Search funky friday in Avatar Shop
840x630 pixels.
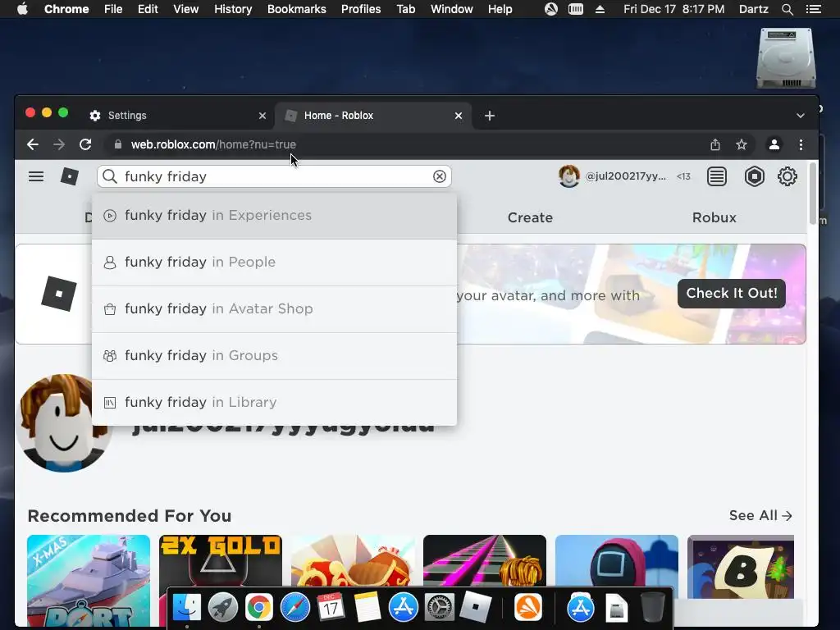point(274,309)
